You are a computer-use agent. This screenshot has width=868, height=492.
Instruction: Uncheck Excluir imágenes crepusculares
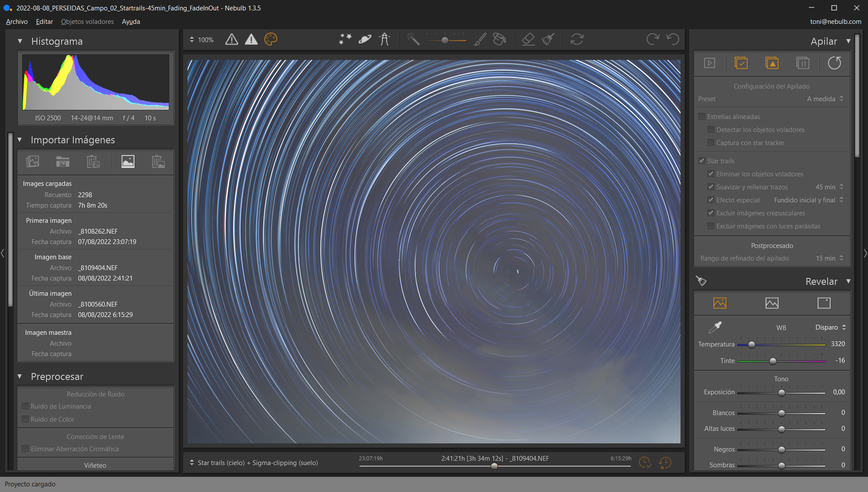pyautogui.click(x=711, y=213)
